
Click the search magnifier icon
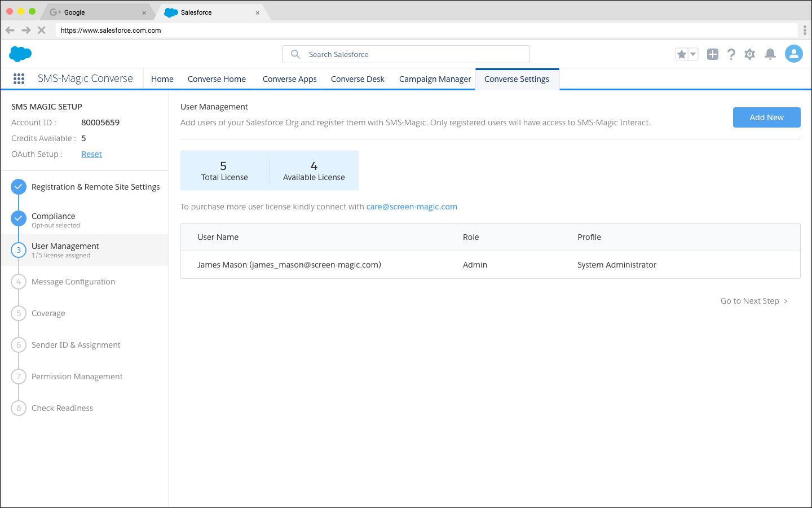click(x=295, y=54)
